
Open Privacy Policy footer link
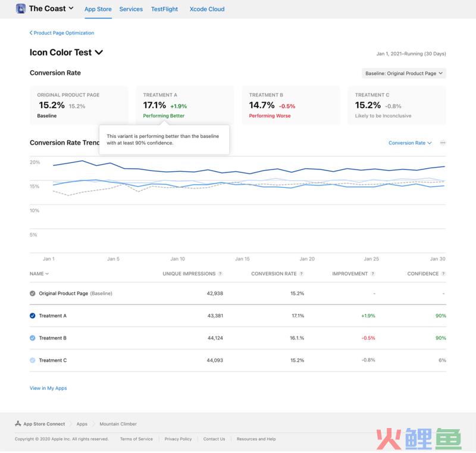point(178,439)
